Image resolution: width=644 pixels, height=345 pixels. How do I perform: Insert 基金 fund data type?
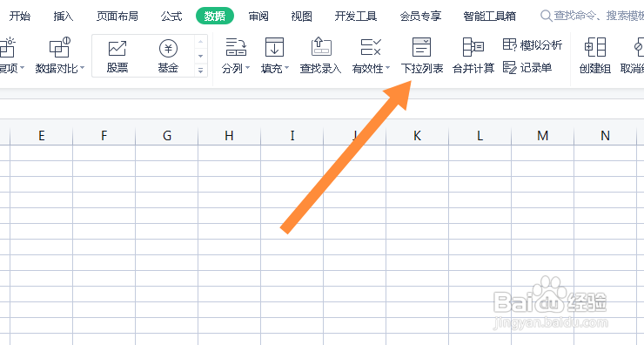168,57
